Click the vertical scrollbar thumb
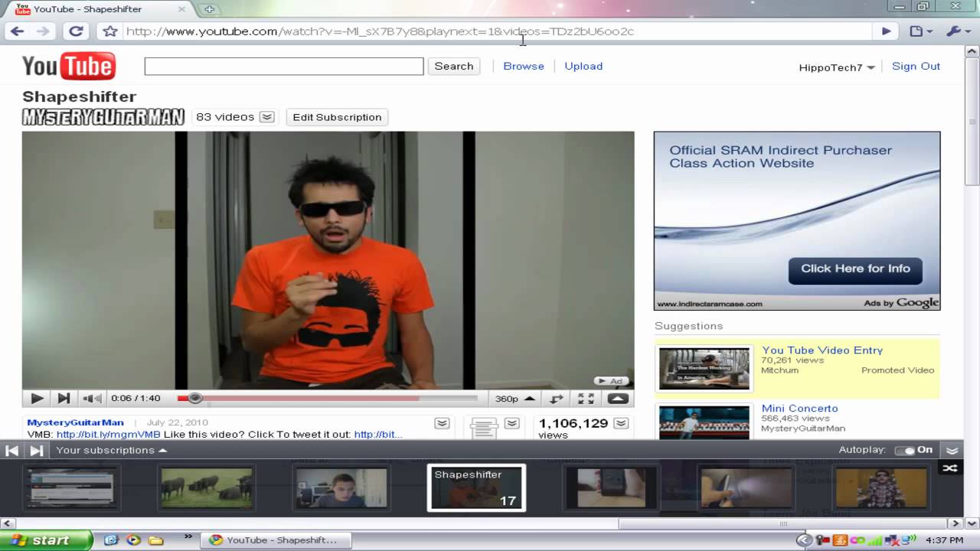This screenshot has width=980, height=551. pos(972,121)
